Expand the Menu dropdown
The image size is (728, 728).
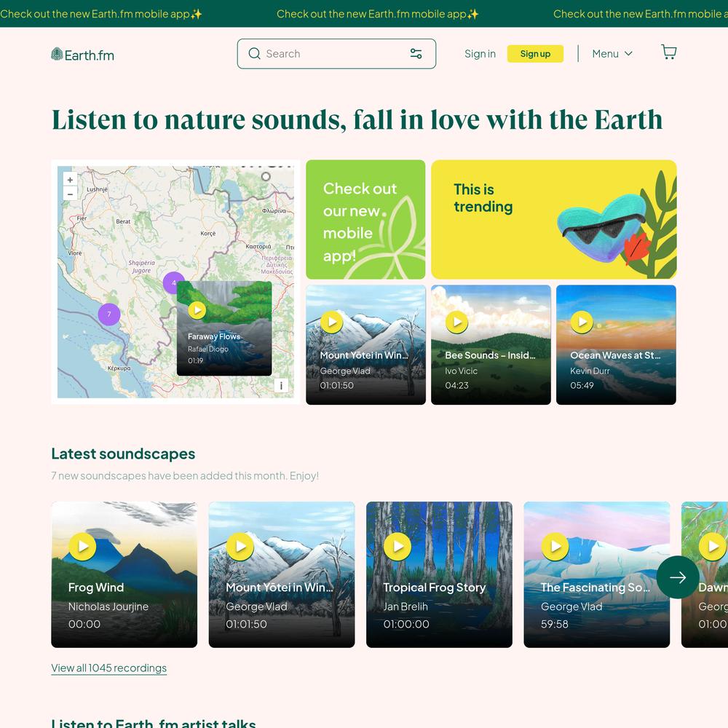[612, 54]
